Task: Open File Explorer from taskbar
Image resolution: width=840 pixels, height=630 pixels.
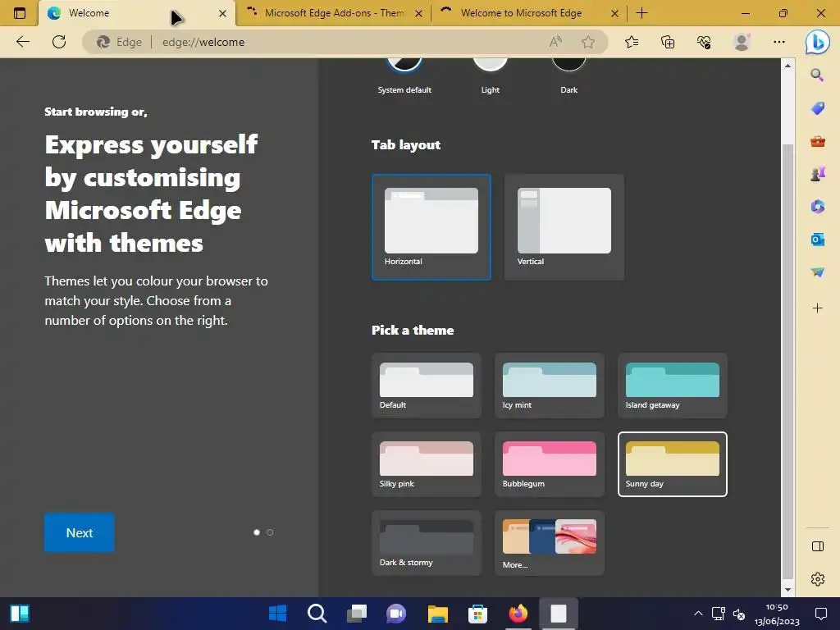Action: click(x=438, y=614)
